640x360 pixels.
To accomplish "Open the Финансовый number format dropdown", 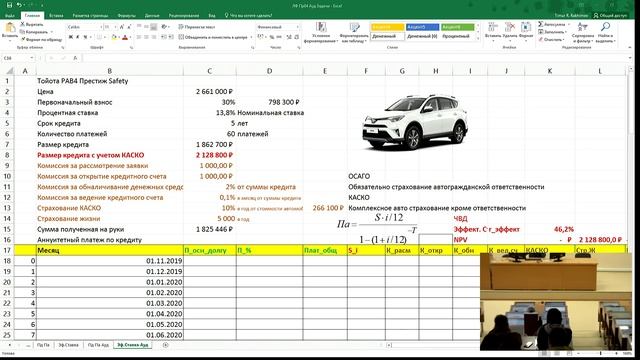I will (298, 27).
